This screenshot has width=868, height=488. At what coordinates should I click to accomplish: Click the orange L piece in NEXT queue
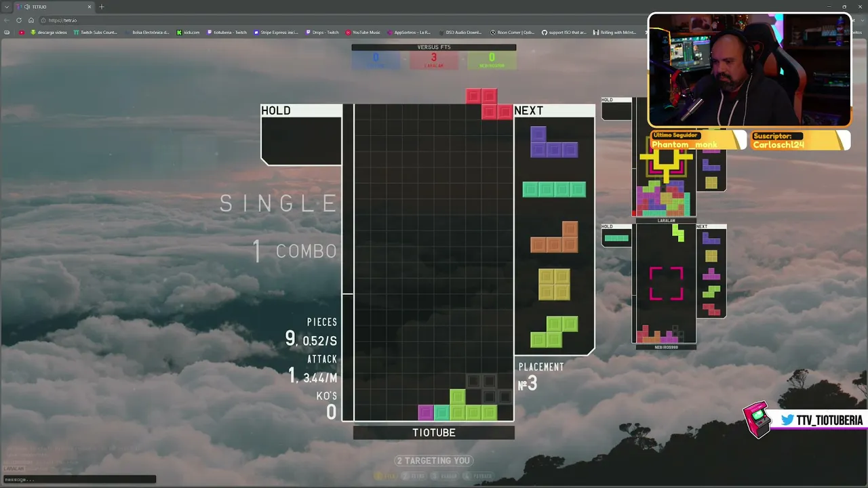coord(554,237)
